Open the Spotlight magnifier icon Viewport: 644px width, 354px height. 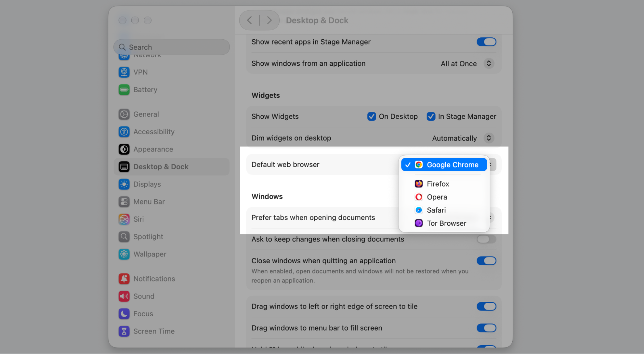(x=124, y=237)
